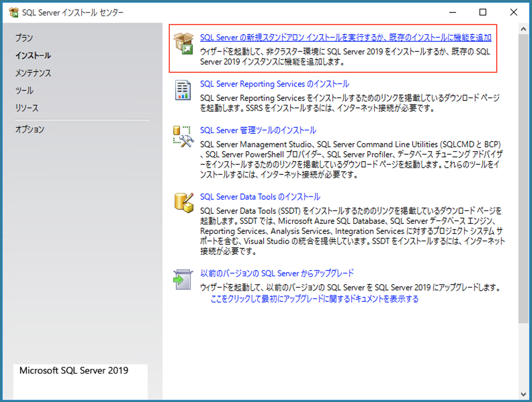Open the プラン page in sidebar
The width and height of the screenshot is (532, 402).
[x=24, y=38]
